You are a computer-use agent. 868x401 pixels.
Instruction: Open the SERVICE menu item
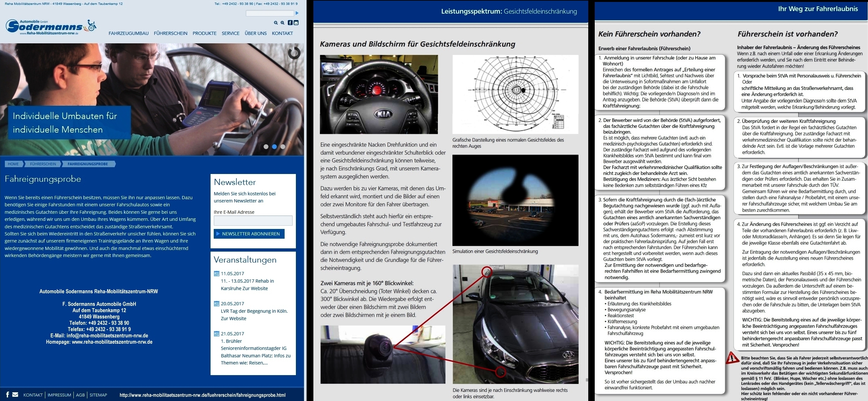click(x=231, y=33)
